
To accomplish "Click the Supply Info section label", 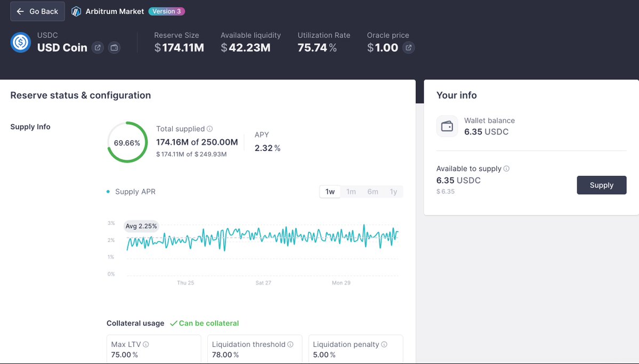I will [30, 127].
